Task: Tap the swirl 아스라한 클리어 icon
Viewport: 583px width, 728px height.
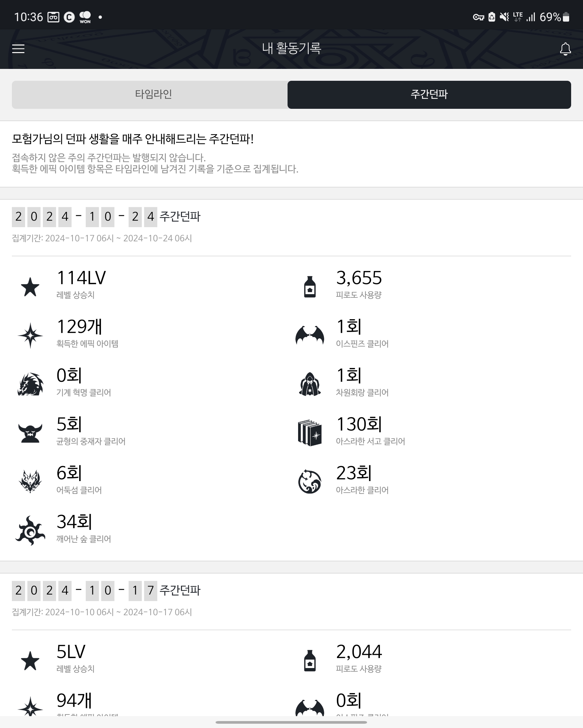Action: click(310, 482)
